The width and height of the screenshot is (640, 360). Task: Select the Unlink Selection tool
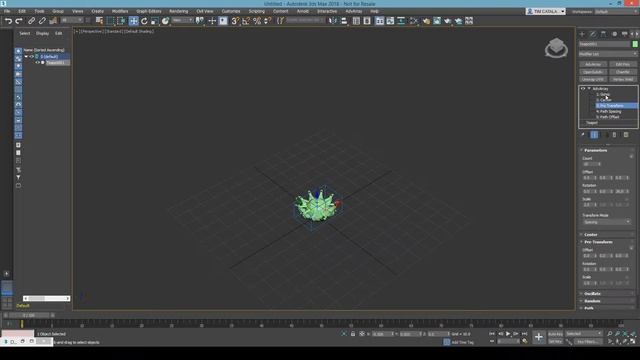coord(42,21)
